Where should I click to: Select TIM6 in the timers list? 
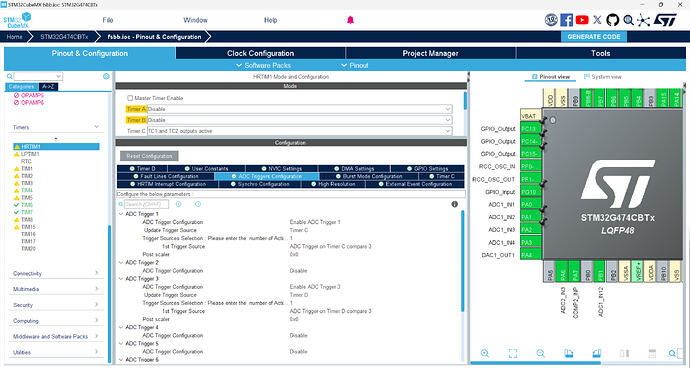27,205
